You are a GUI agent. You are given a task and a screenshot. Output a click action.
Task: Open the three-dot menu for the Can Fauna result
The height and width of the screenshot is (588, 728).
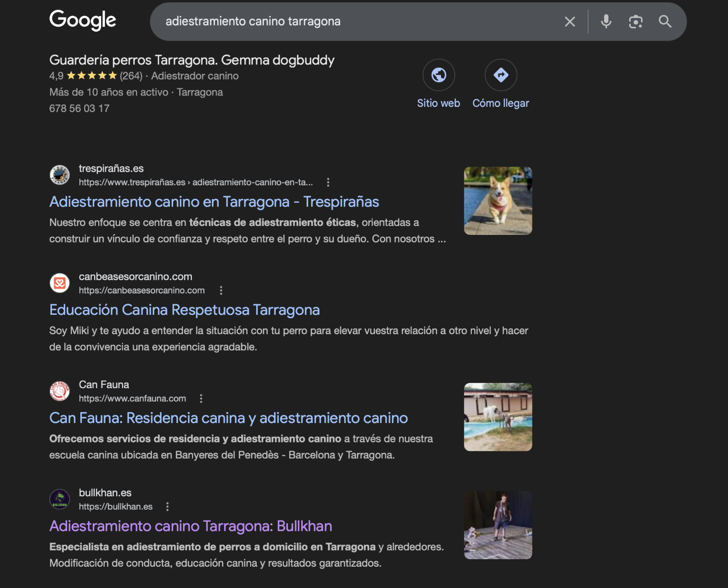coord(201,398)
